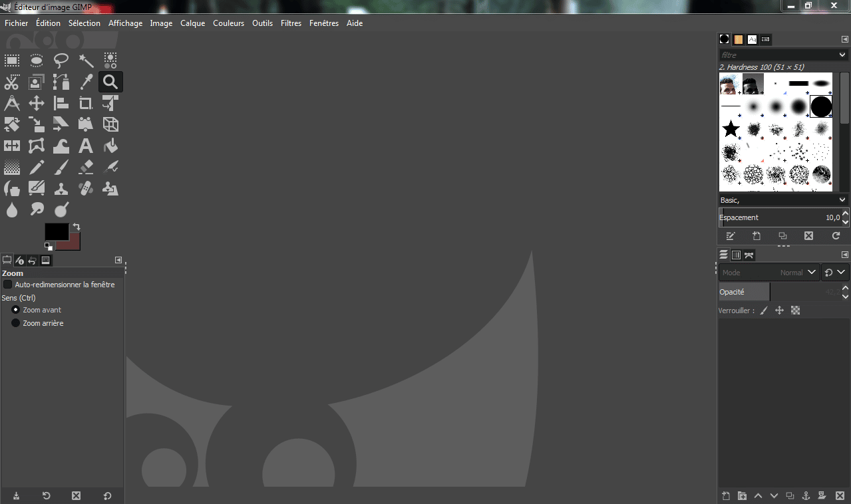Screen dimensions: 851x504
Task: Choose the Color Picker eyedropper tool
Action: coord(86,82)
